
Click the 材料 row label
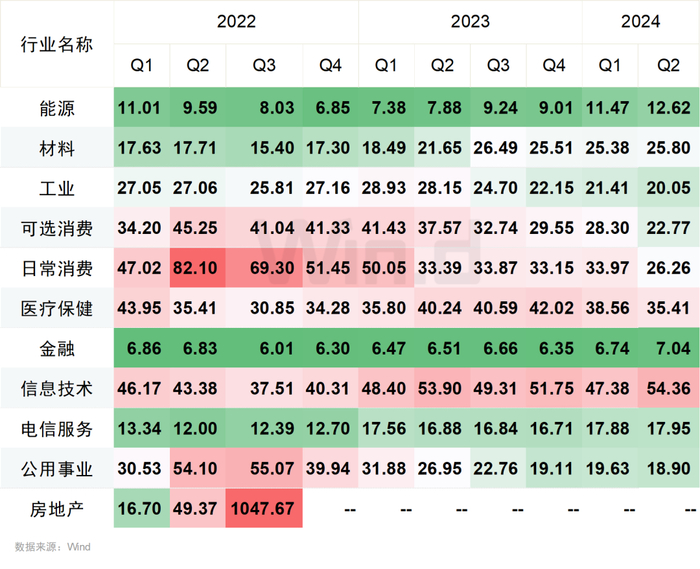coord(57,148)
